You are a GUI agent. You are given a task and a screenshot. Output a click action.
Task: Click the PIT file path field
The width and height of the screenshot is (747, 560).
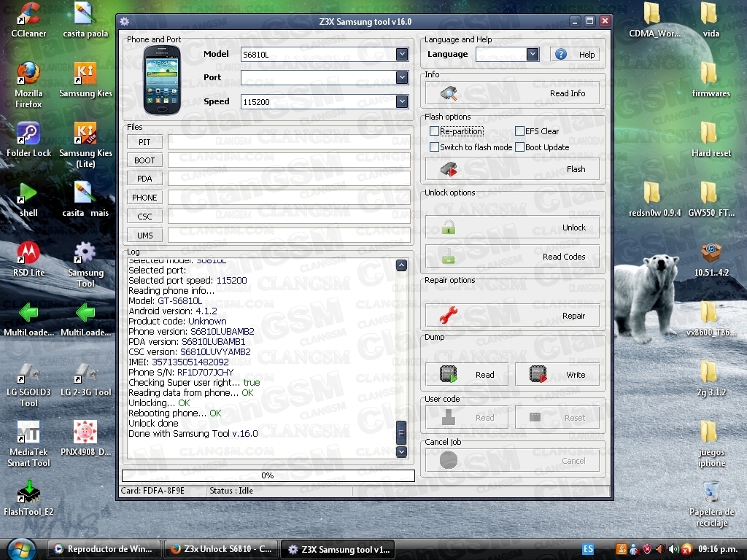click(289, 142)
